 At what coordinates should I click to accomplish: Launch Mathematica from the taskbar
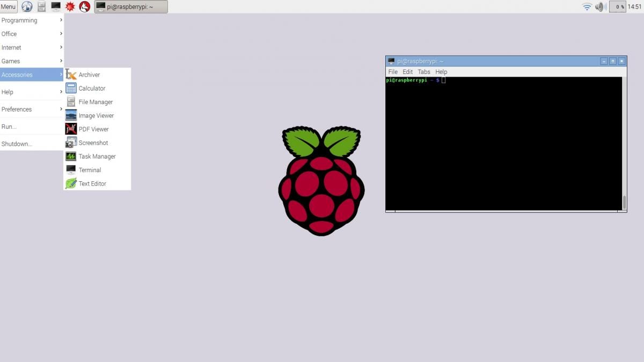(x=70, y=6)
